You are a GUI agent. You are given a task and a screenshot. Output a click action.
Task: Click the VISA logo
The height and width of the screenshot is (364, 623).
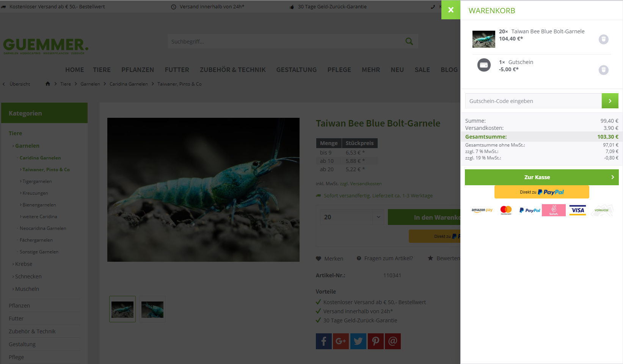pyautogui.click(x=577, y=210)
